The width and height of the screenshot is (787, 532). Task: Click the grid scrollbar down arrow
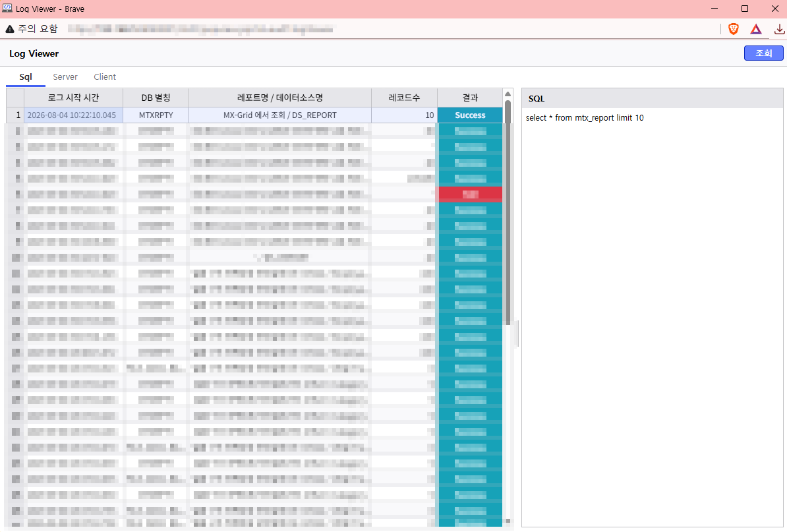[x=508, y=521]
